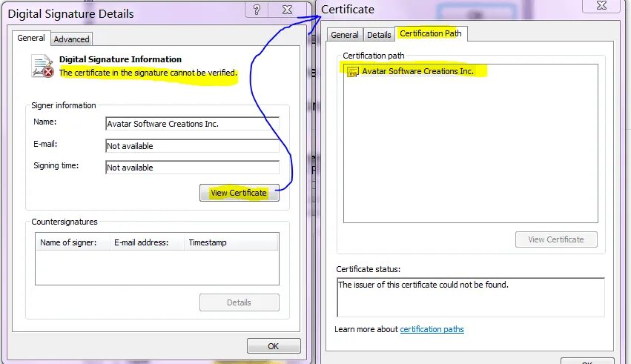Click the Certificate status label
Image resolution: width=631 pixels, height=364 pixels.
(x=369, y=269)
